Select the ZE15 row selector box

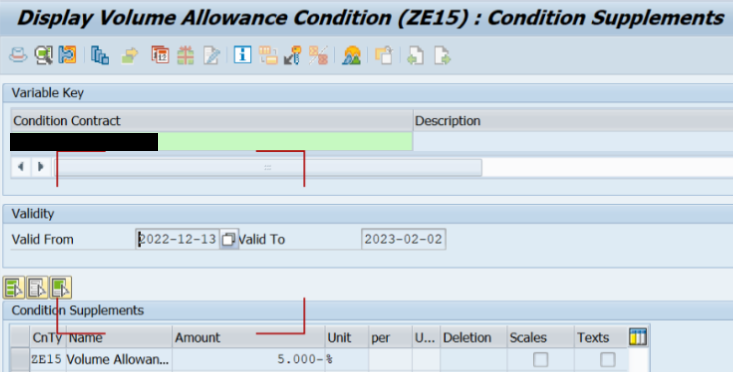pyautogui.click(x=20, y=359)
